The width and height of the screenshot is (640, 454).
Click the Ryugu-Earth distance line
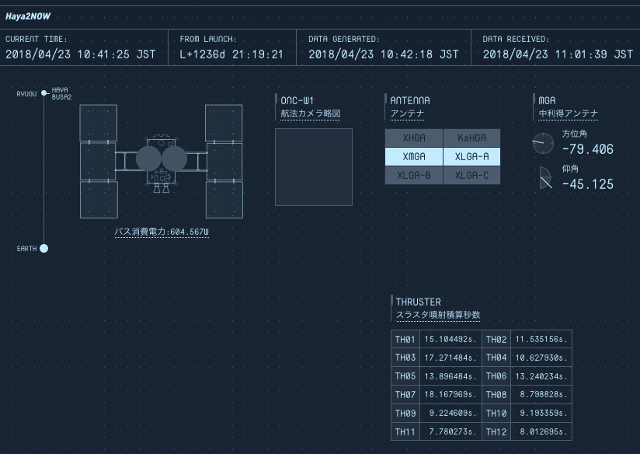click(44, 170)
